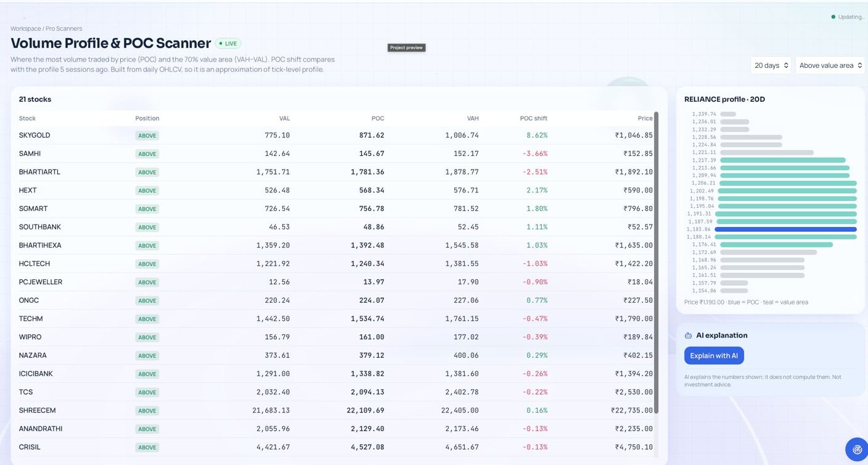Select the SGMART stock name
Screen dimensions: 868x465
coord(33,209)
